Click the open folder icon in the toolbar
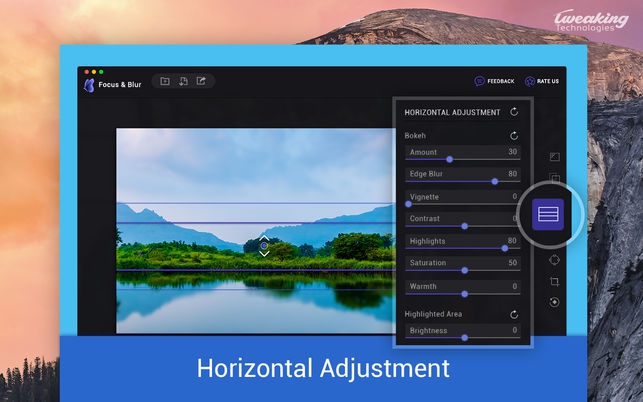Image resolution: width=643 pixels, height=402 pixels. [165, 81]
